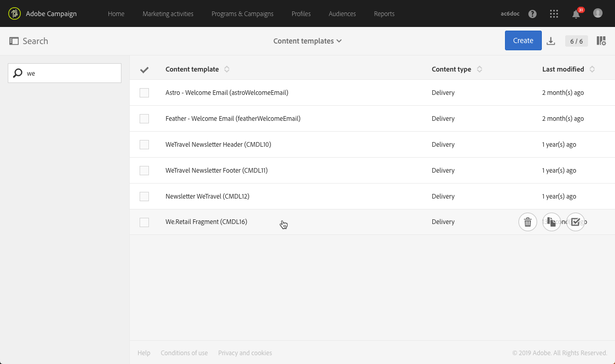615x364 pixels.
Task: Open WeTravel Newsletter Header (CMDL10)
Action: (x=218, y=144)
